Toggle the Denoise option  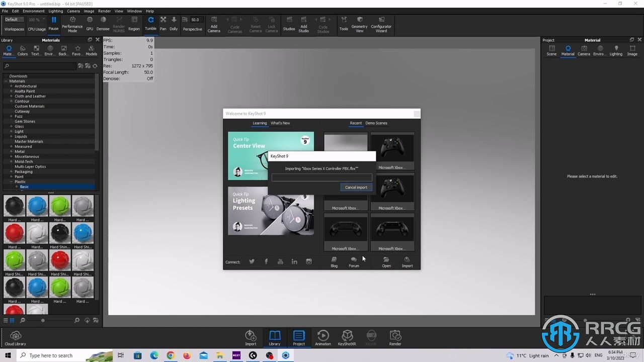pyautogui.click(x=103, y=24)
